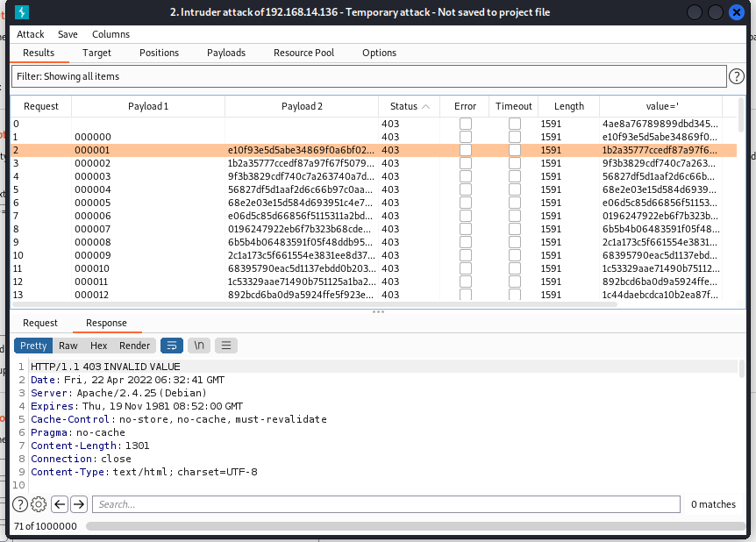Toggle show non-printable characters \n button
The height and width of the screenshot is (542, 756).
(x=199, y=346)
